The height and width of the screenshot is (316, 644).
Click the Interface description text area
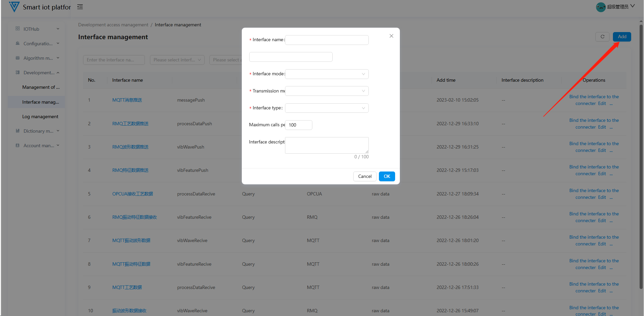point(327,145)
